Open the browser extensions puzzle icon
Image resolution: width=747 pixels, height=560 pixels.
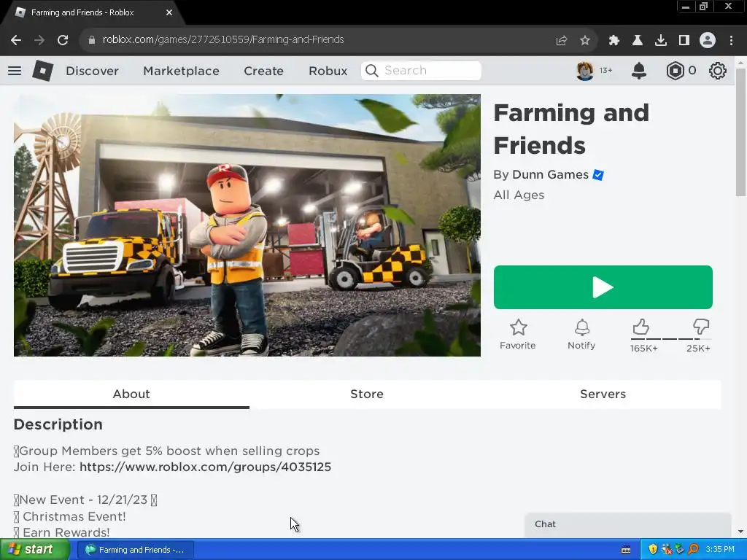click(x=614, y=41)
